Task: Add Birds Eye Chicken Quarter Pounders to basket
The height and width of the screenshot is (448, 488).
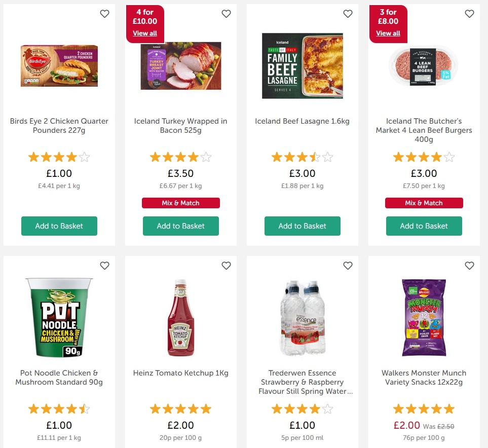Action: 59,226
